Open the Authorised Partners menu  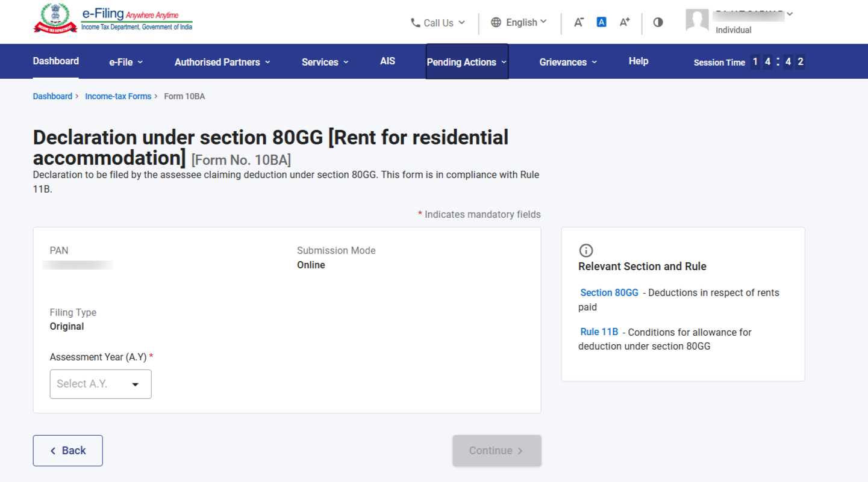coord(222,62)
